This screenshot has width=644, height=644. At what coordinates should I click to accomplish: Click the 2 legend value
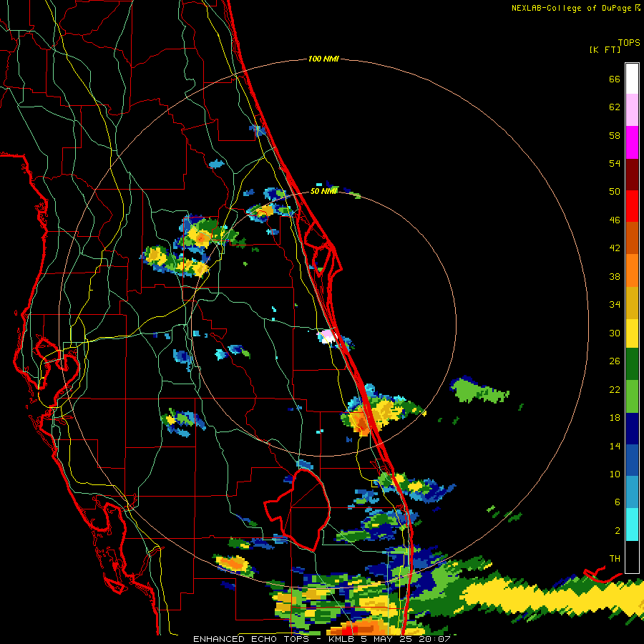point(618,531)
